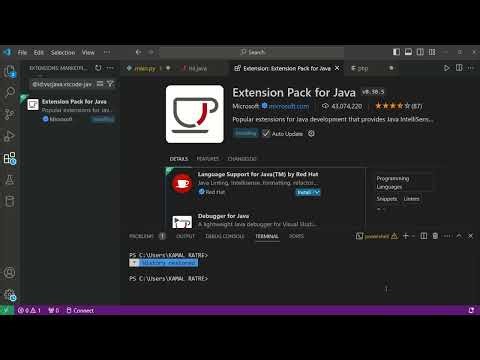
Task: Switch to the TERMINAL panel tab
Action: coord(267,236)
